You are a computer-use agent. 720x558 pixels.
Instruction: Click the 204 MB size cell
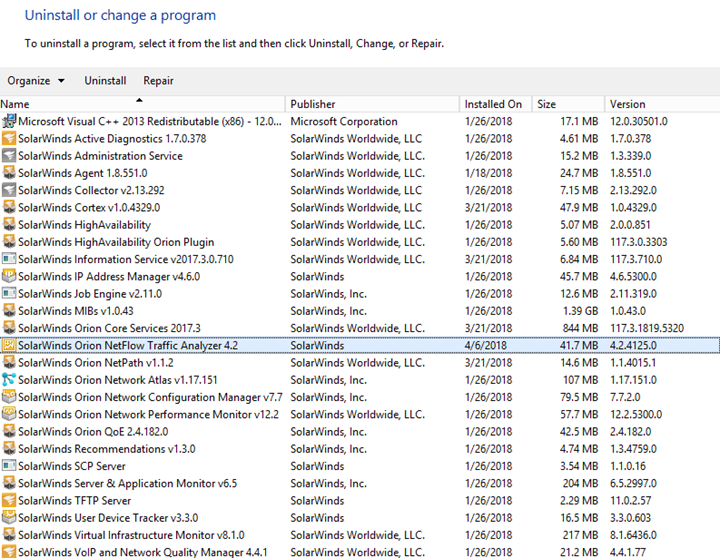coord(580,483)
